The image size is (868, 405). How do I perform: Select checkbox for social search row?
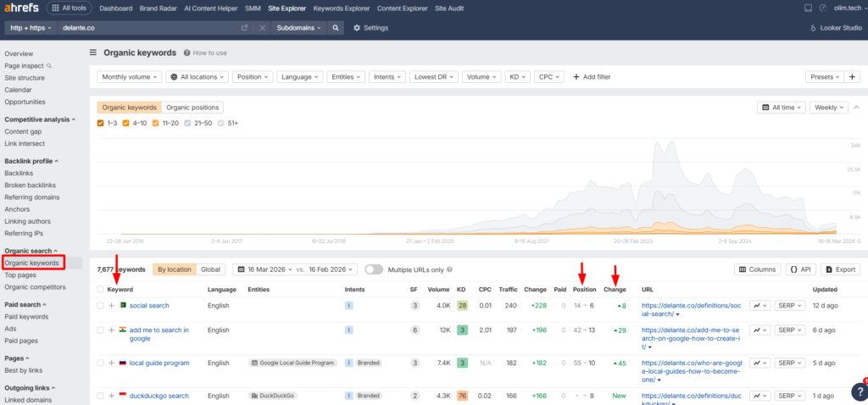point(100,305)
